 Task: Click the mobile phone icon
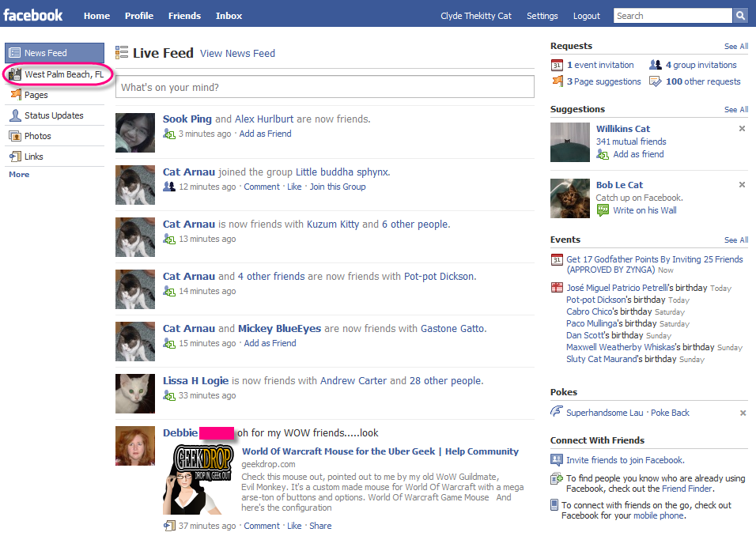[554, 505]
